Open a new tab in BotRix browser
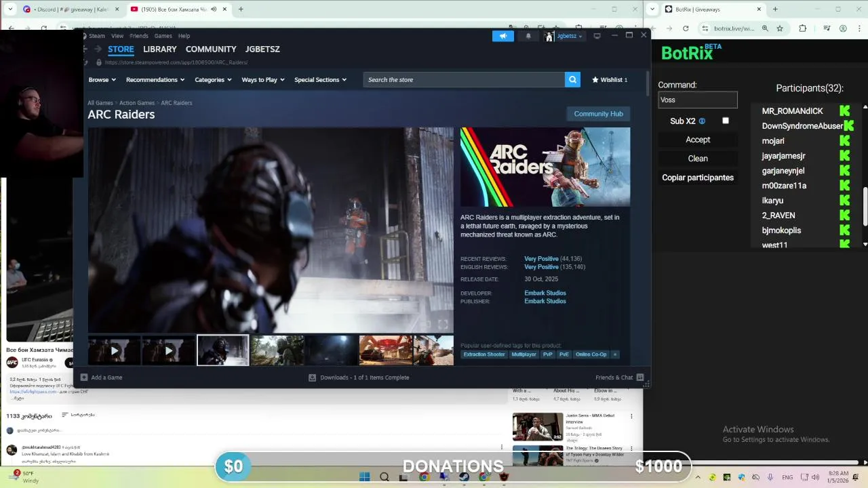 click(775, 9)
